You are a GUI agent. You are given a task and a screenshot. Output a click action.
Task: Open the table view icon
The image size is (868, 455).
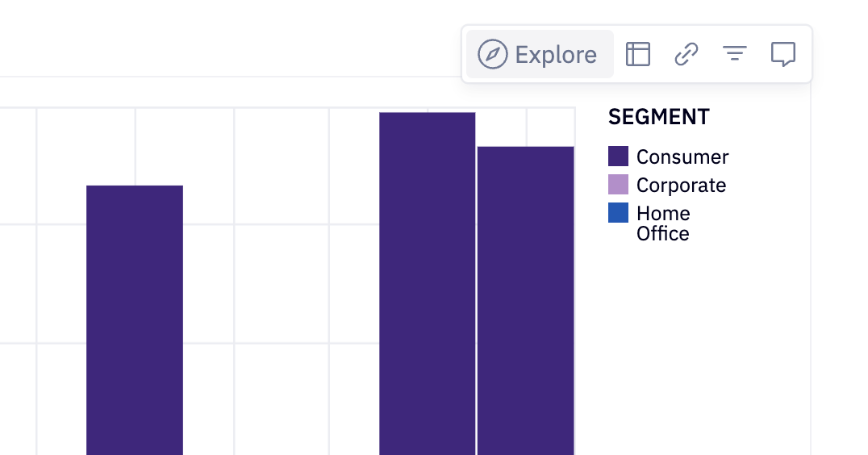[638, 55]
